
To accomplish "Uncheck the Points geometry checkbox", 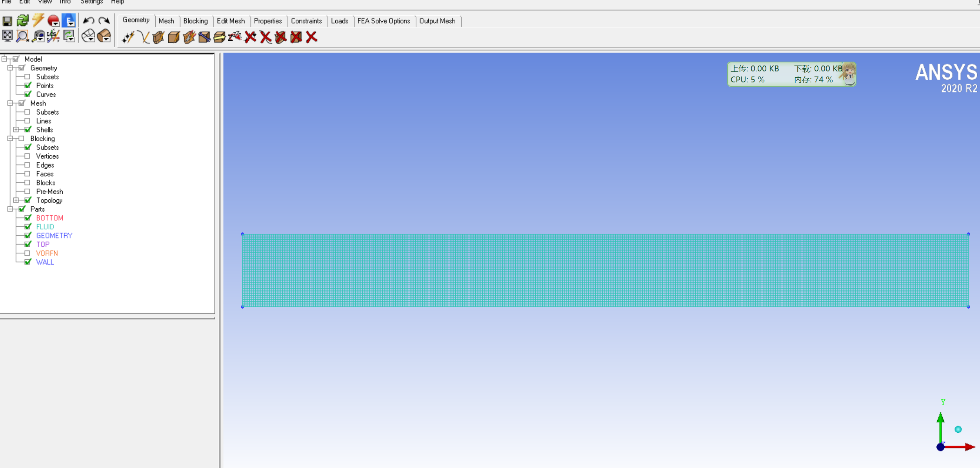I will click(x=28, y=86).
